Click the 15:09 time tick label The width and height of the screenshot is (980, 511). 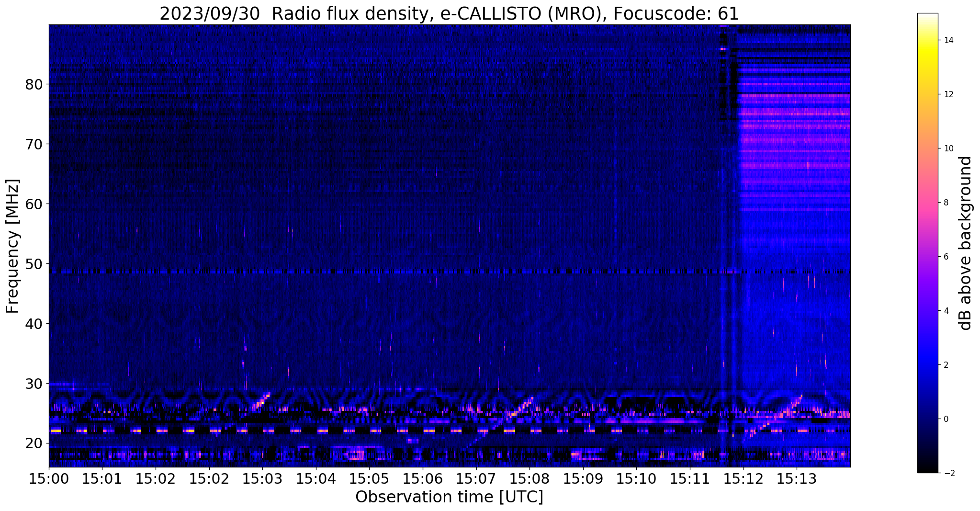click(x=583, y=478)
